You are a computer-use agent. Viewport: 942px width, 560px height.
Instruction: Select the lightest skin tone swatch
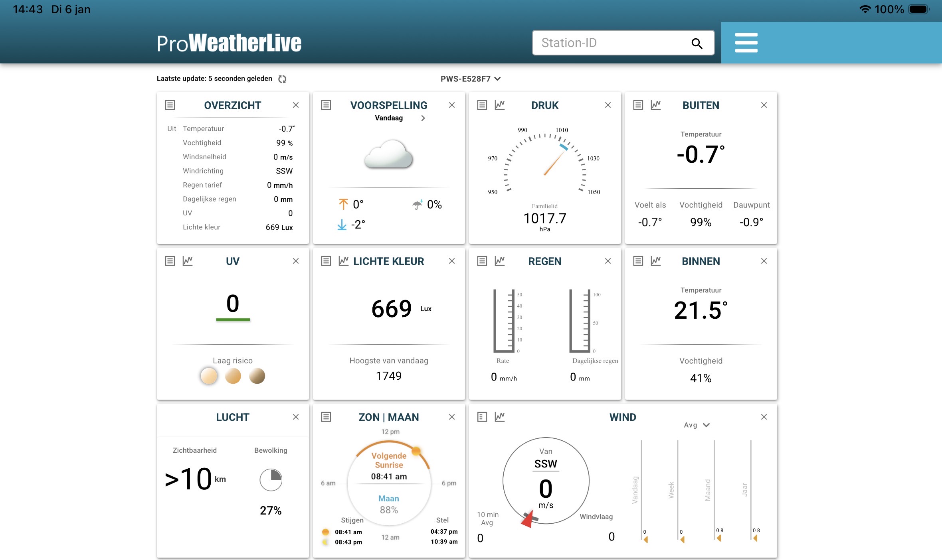209,376
